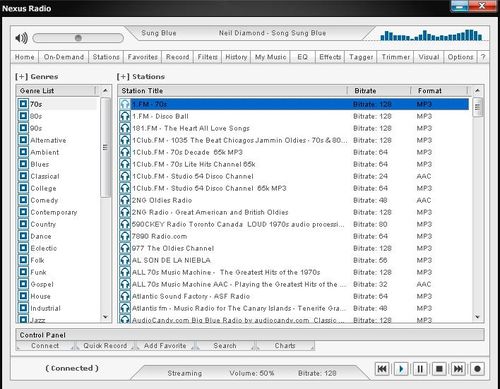Click the Quick Record button
Screen dimensions: 500x389
[x=105, y=346]
